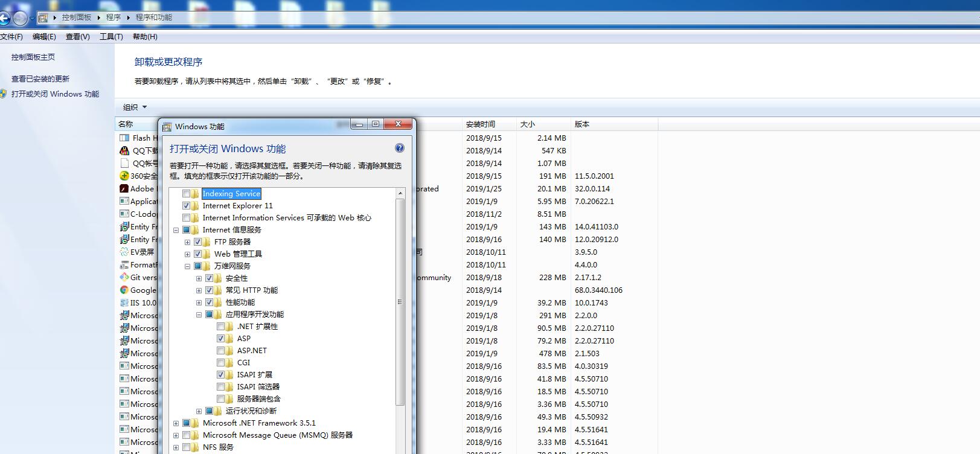
Task: Uncheck the Internet Explorer 11 checkbox
Action: click(186, 206)
